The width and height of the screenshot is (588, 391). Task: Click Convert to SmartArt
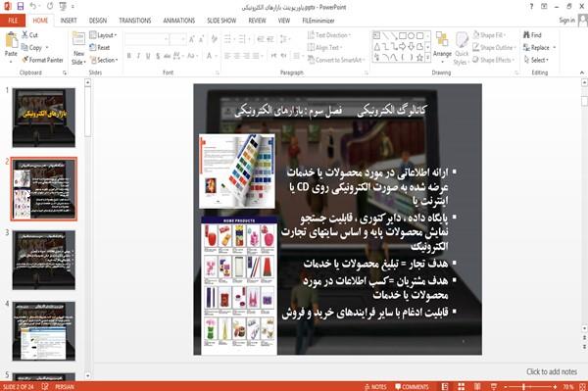335,60
